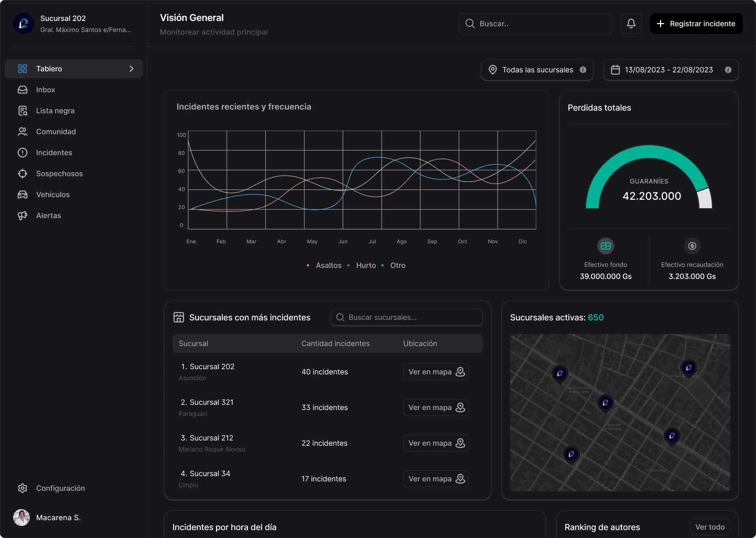Focus the Buscar search field
This screenshot has height=538, width=756.
point(535,24)
